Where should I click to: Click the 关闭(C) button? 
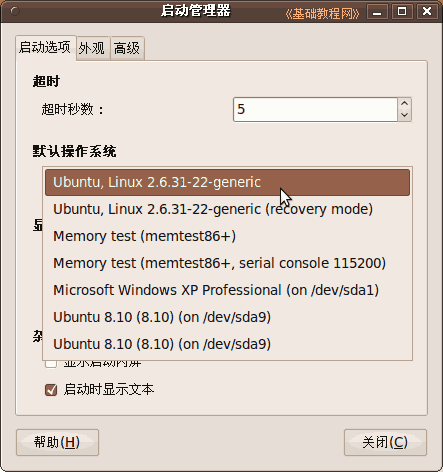point(385,442)
